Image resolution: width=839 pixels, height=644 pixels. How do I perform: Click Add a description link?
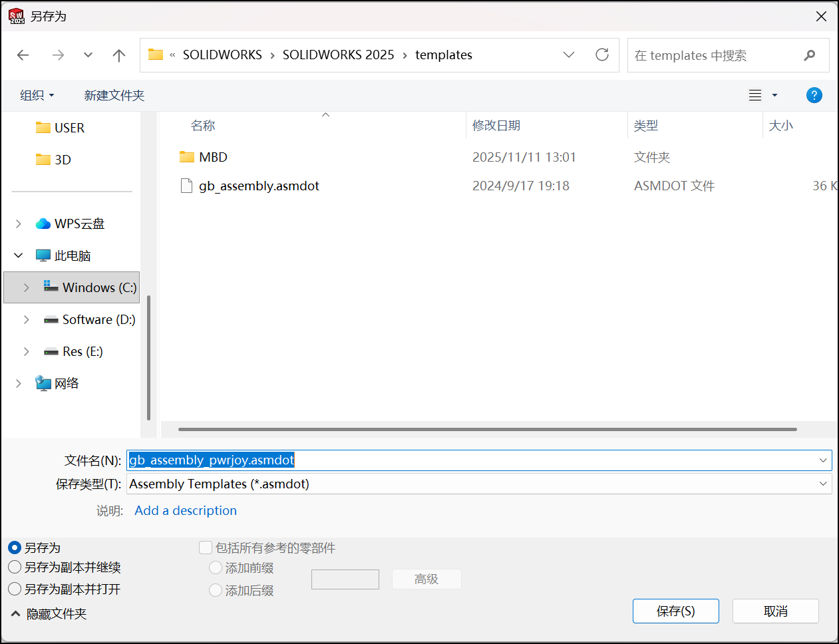click(x=186, y=510)
